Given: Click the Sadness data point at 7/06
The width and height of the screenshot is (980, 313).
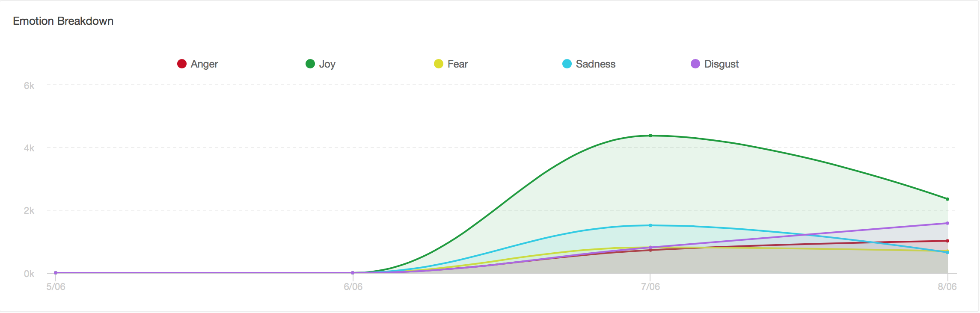Looking at the screenshot, I should [x=650, y=225].
